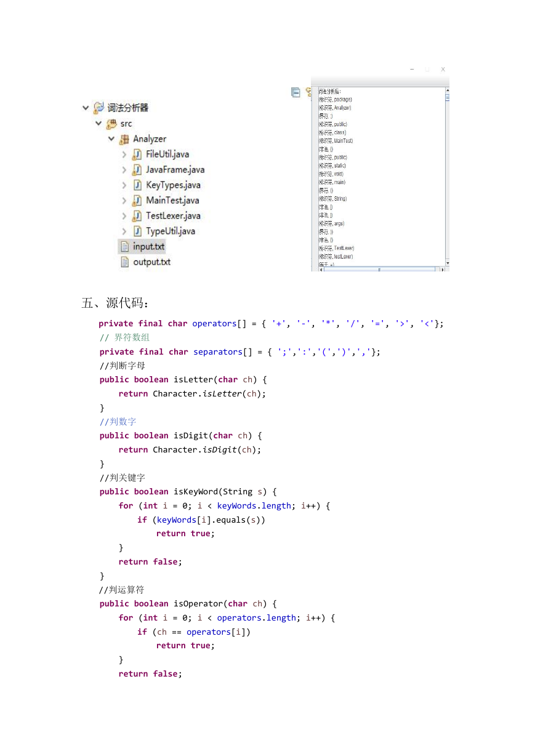Screen dimensions: 535x756
Task: Select the Analyzer package label
Action: pyautogui.click(x=150, y=139)
